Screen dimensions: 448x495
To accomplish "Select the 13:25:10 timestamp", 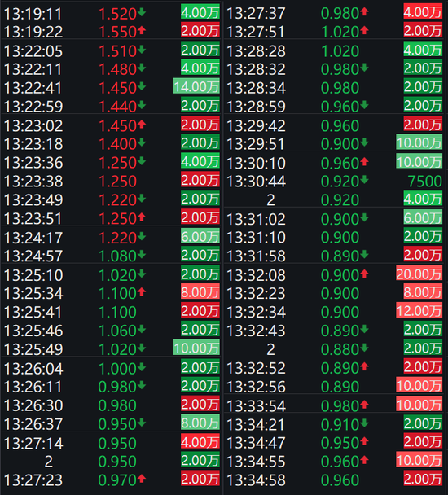I will coord(33,275).
